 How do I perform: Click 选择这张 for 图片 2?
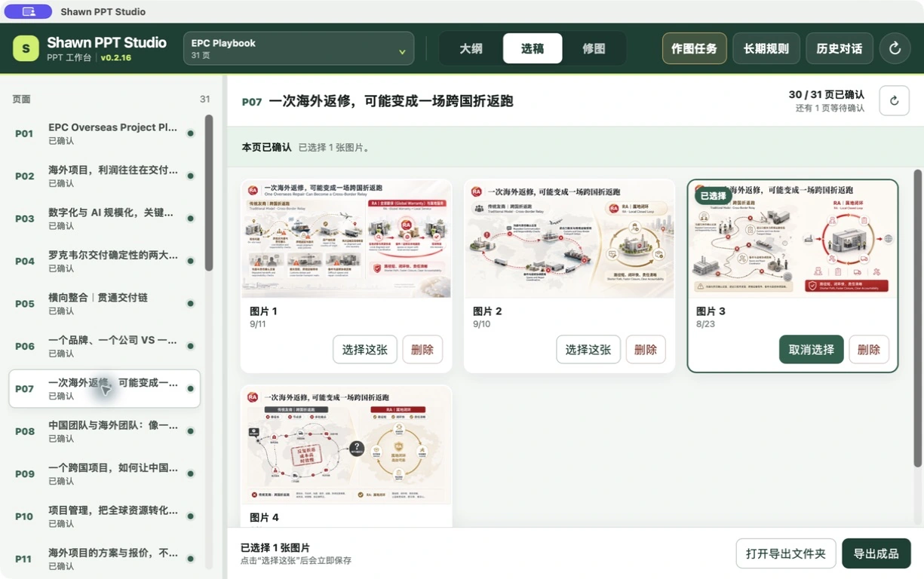coord(588,350)
